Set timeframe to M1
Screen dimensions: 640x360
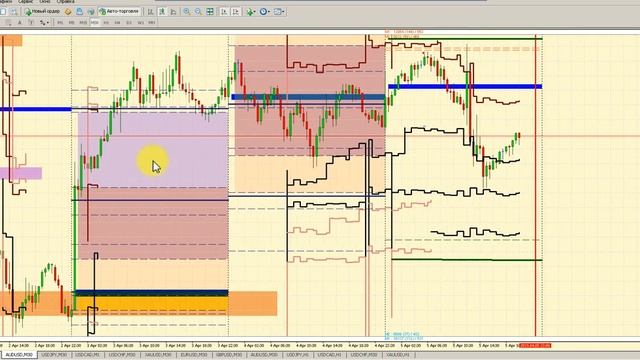point(60,23)
